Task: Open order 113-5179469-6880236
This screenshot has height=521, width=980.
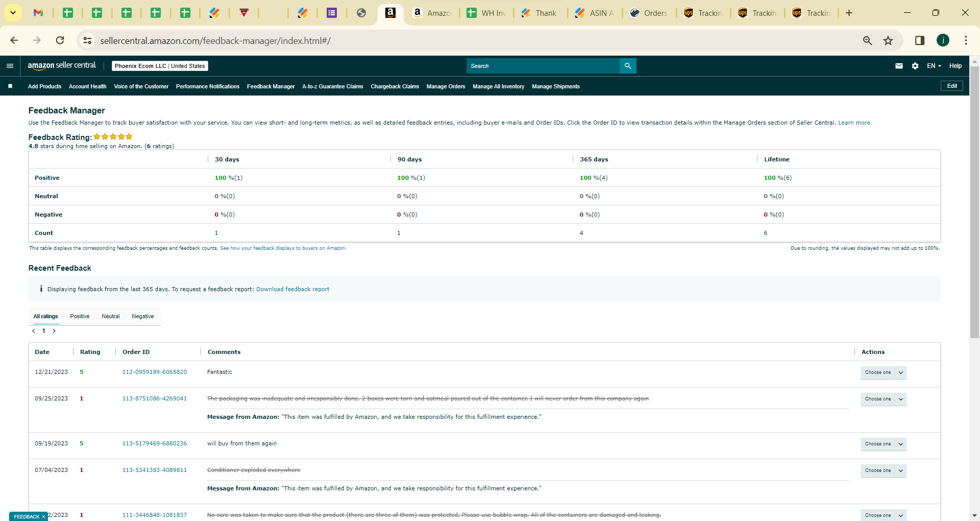Action: click(x=155, y=443)
